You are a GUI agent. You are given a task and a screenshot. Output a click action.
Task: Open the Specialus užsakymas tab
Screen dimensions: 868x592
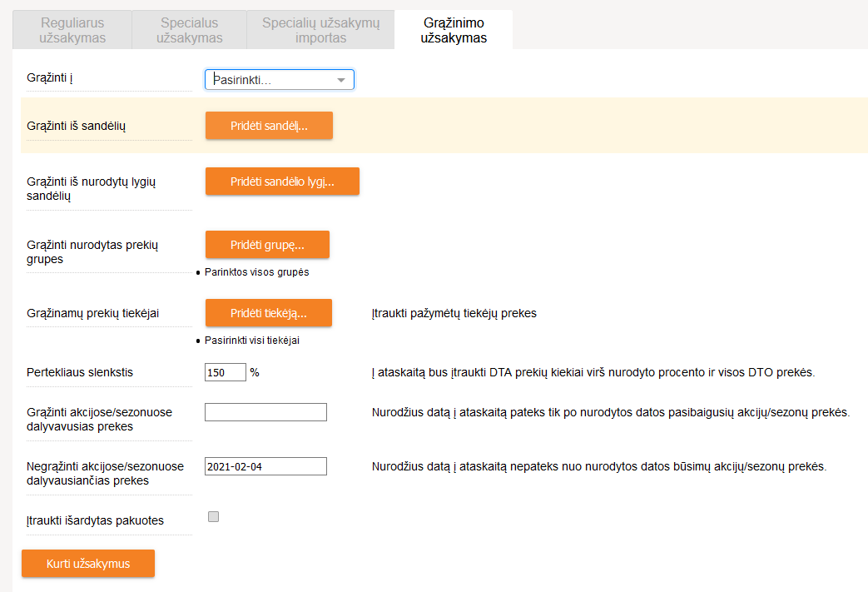(x=190, y=30)
